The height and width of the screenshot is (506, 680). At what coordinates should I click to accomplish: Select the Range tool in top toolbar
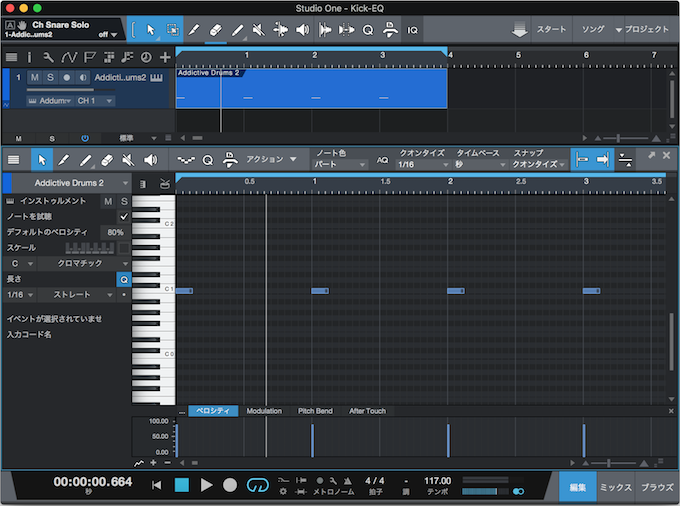click(x=172, y=30)
